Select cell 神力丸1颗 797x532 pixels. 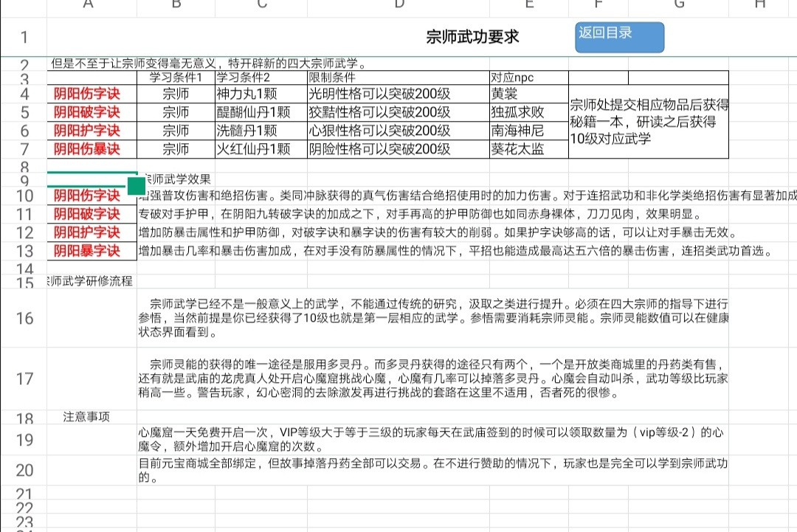pyautogui.click(x=261, y=94)
